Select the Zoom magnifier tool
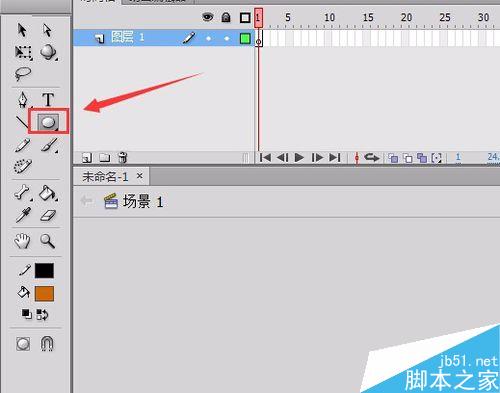The height and width of the screenshot is (393, 500). [47, 241]
